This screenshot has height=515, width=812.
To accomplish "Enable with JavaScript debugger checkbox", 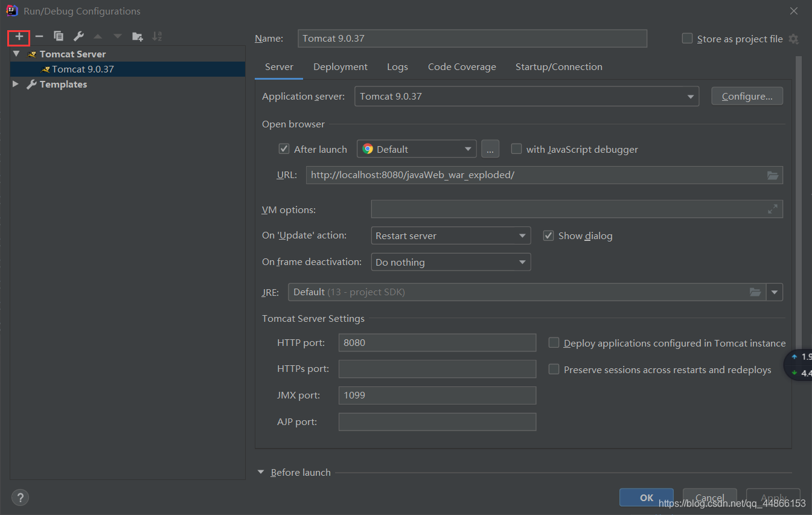I will (516, 149).
